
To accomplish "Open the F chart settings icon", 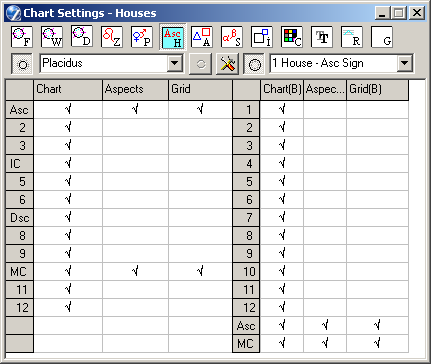I will coord(22,37).
